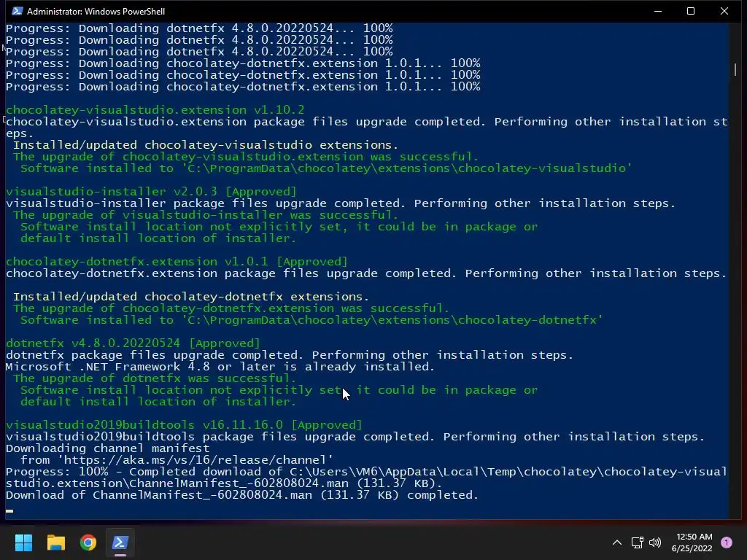Viewport: 747px width, 560px height.
Task: Click 'visualstudio-installer v2.0.3 [Approved]' line
Action: [x=151, y=192]
